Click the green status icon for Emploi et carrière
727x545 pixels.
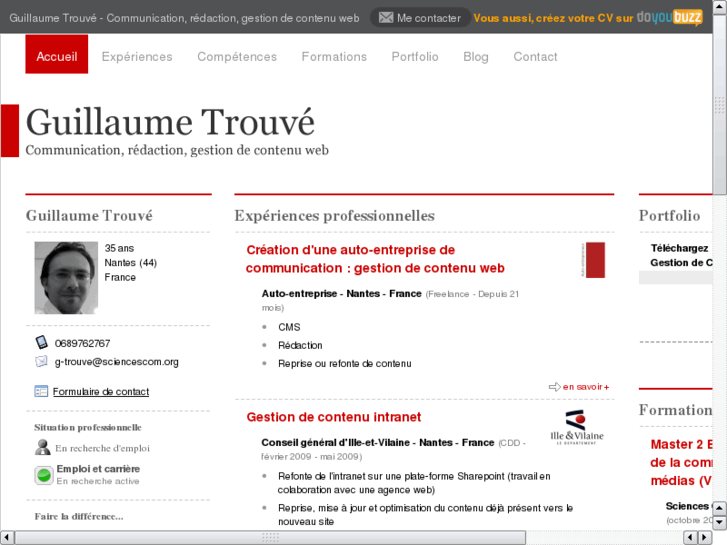click(44, 475)
